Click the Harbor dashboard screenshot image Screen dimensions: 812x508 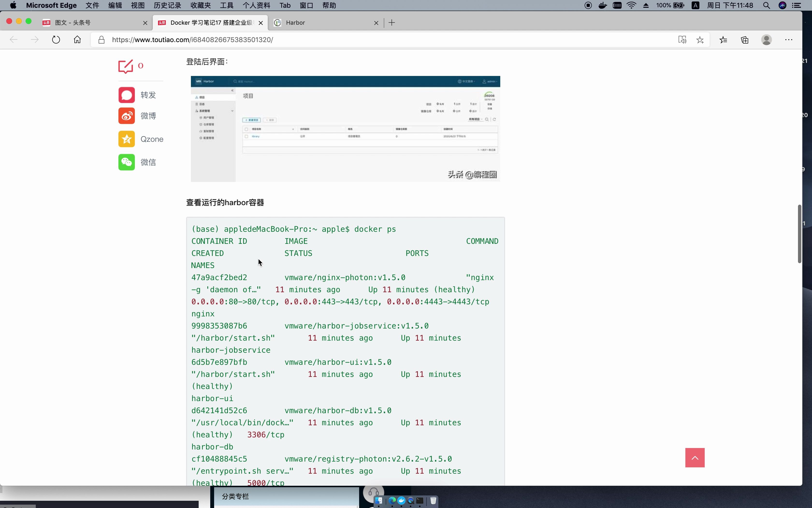tap(345, 129)
